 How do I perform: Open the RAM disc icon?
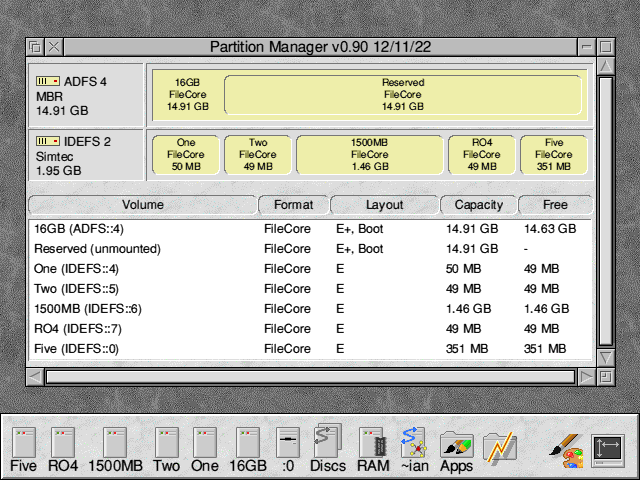pos(373,449)
